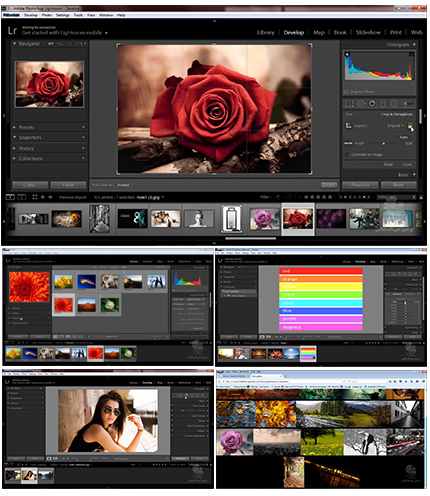This screenshot has height=496, width=430.
Task: Switch to the Library module
Action: coord(266,32)
